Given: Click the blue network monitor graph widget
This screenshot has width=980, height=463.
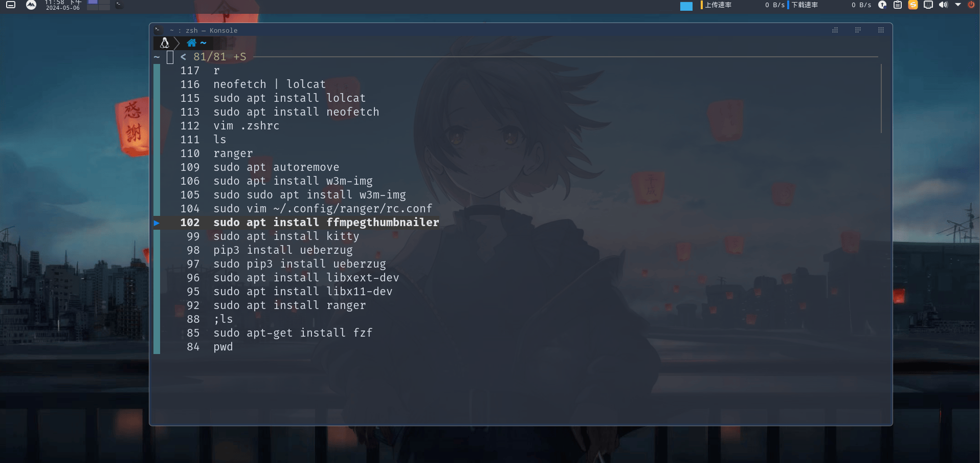Looking at the screenshot, I should coord(686,6).
